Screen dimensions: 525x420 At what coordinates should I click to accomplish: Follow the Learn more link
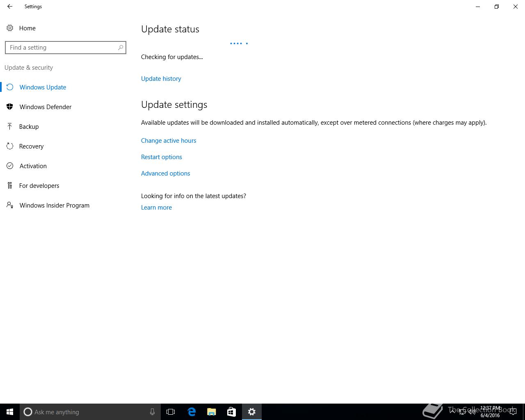(156, 208)
